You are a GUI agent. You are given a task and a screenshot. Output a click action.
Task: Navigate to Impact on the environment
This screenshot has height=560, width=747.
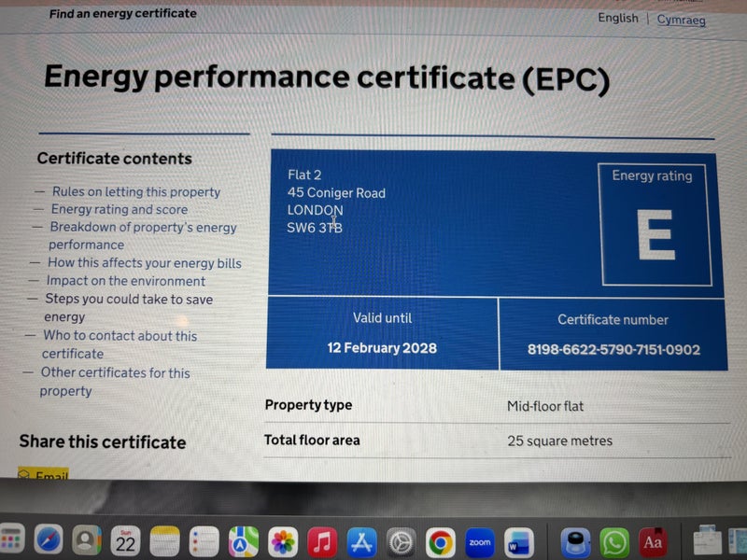(125, 281)
